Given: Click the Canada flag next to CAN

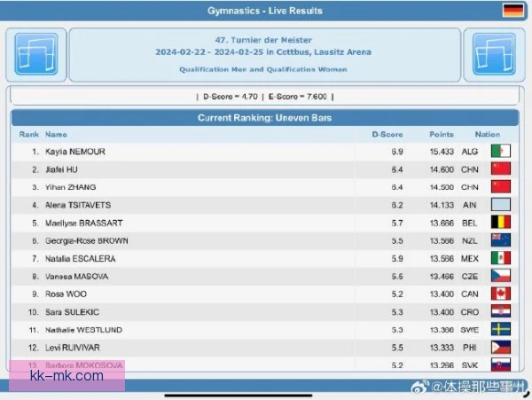Looking at the screenshot, I should point(501,294).
